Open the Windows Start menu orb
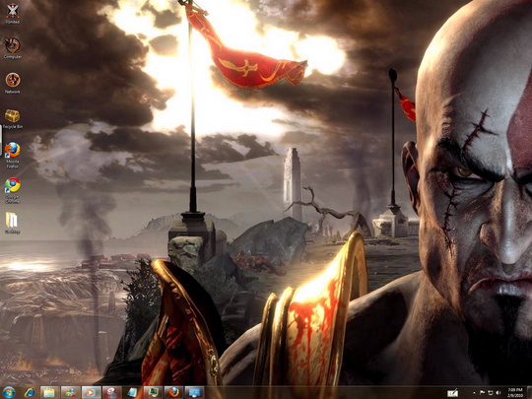 coord(9,392)
